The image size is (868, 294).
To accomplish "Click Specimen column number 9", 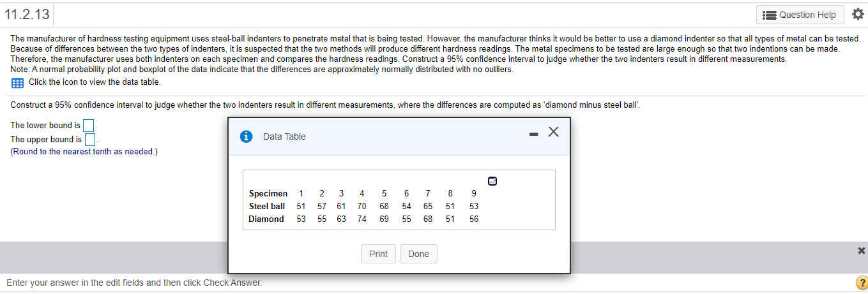I will pos(473,193).
